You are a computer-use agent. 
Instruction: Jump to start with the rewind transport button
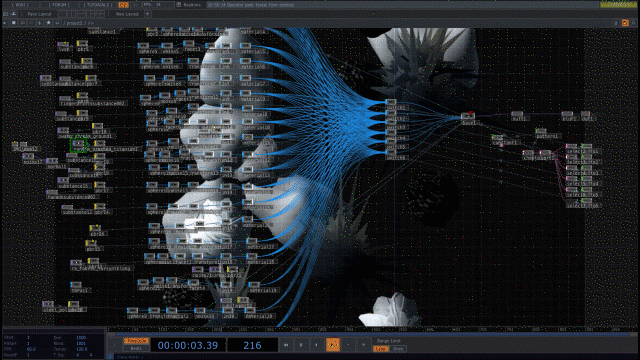(286, 345)
